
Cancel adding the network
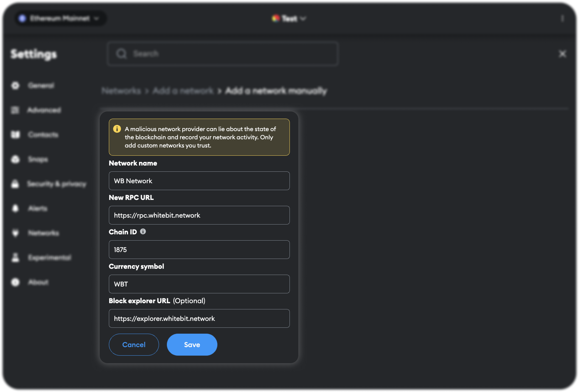(x=134, y=344)
